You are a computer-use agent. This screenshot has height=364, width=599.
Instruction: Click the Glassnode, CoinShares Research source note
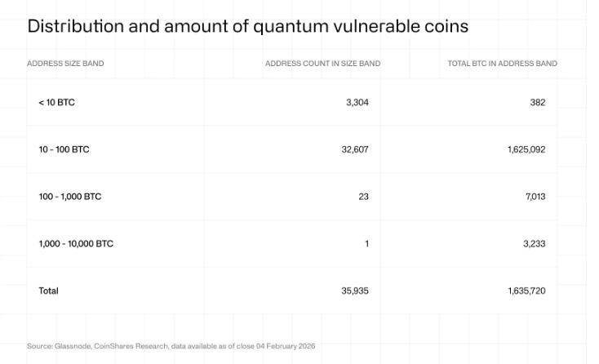tap(171, 346)
